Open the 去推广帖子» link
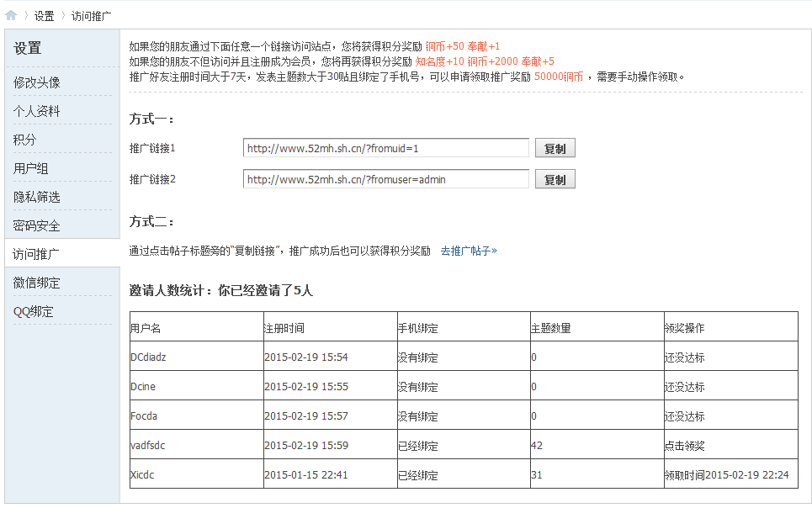Screen dimensions: 812x508 tap(468, 249)
